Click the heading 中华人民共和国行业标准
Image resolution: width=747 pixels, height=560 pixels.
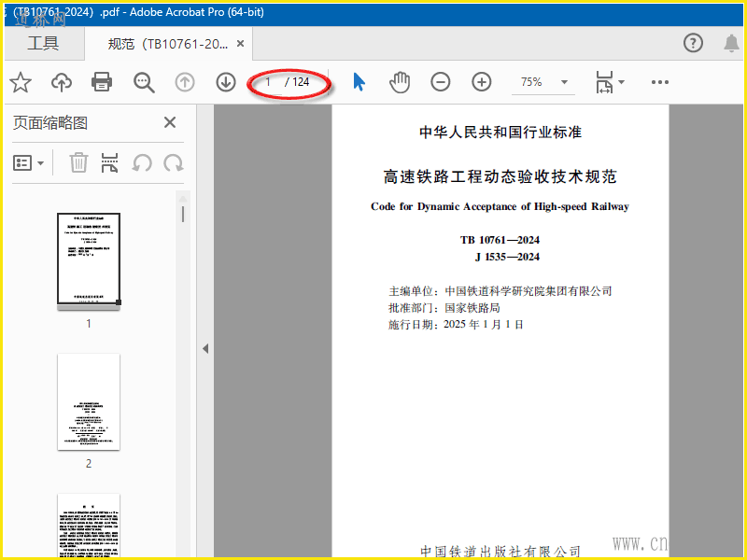pyautogui.click(x=500, y=132)
